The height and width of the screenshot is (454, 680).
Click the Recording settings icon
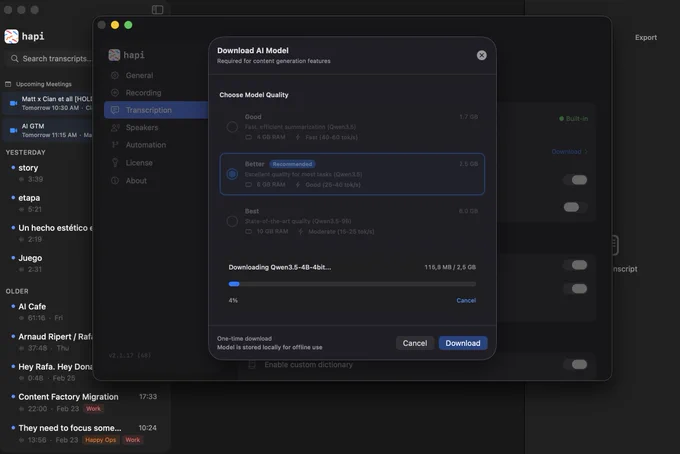point(115,93)
